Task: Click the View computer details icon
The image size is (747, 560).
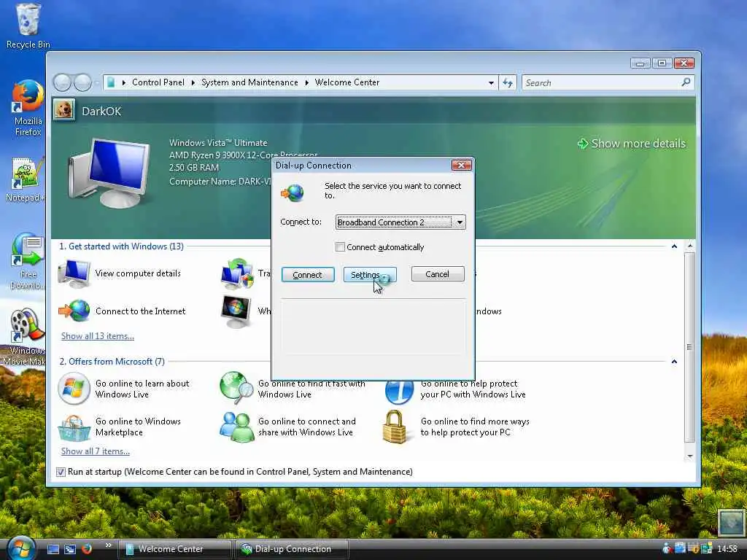Action: [x=74, y=273]
